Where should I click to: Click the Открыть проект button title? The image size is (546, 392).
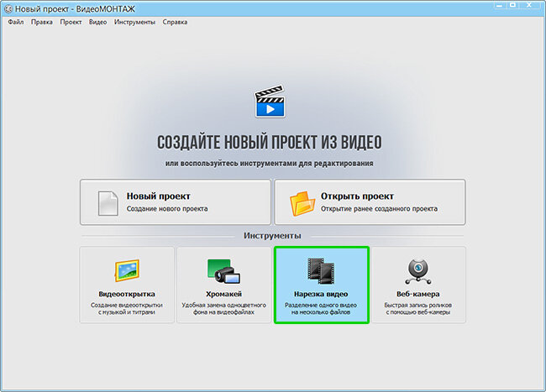(x=357, y=196)
